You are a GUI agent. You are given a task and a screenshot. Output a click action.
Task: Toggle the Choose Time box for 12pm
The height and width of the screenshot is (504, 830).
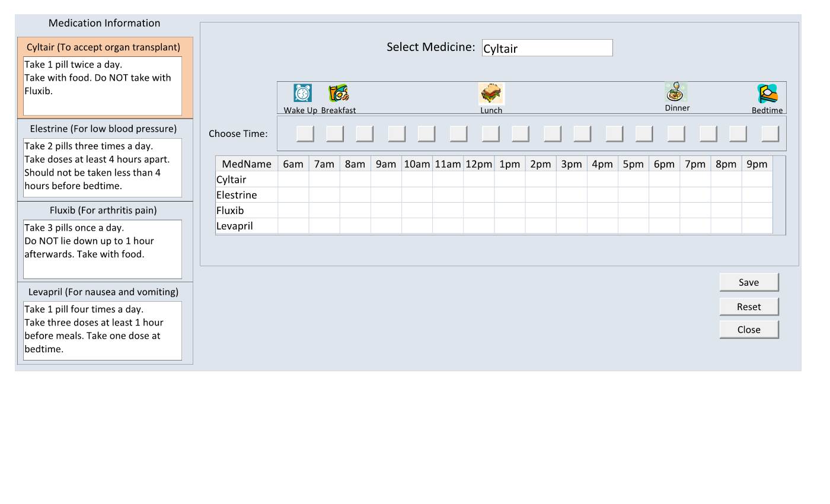pos(490,133)
